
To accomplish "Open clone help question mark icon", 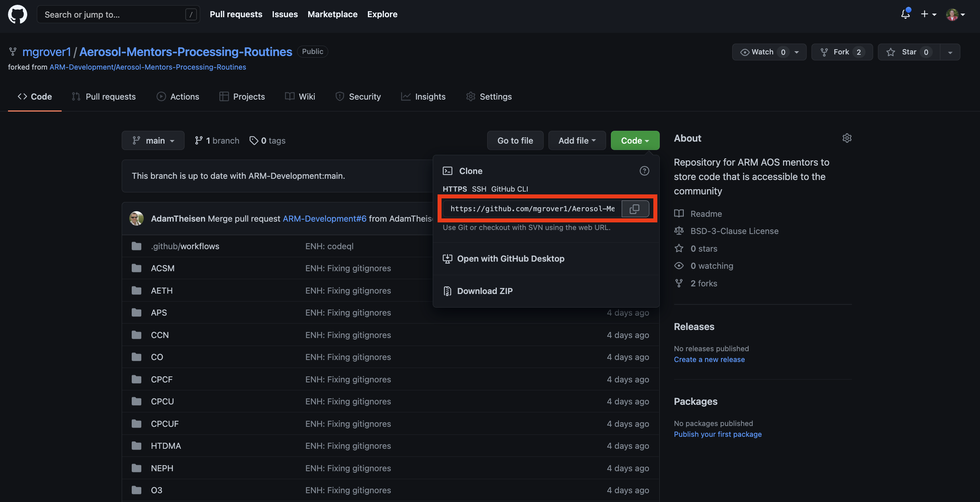I will [644, 171].
